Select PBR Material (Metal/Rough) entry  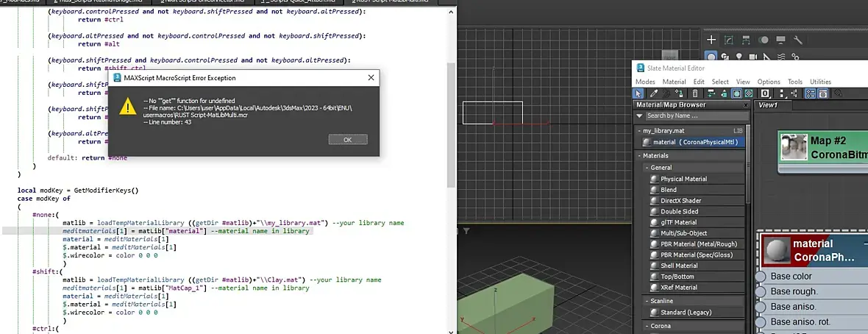697,244
